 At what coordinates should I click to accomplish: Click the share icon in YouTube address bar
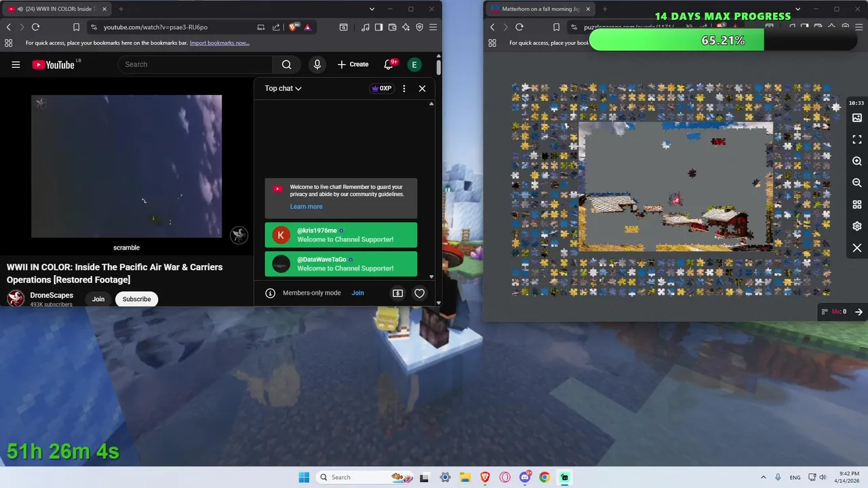pos(276,27)
